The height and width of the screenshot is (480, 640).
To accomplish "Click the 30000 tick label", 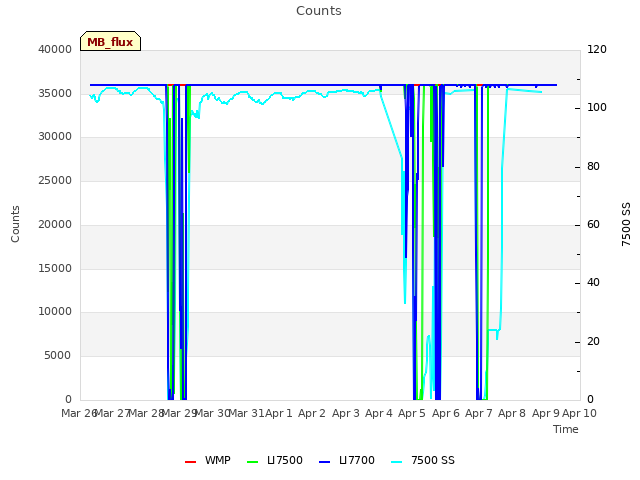I will (x=55, y=136).
